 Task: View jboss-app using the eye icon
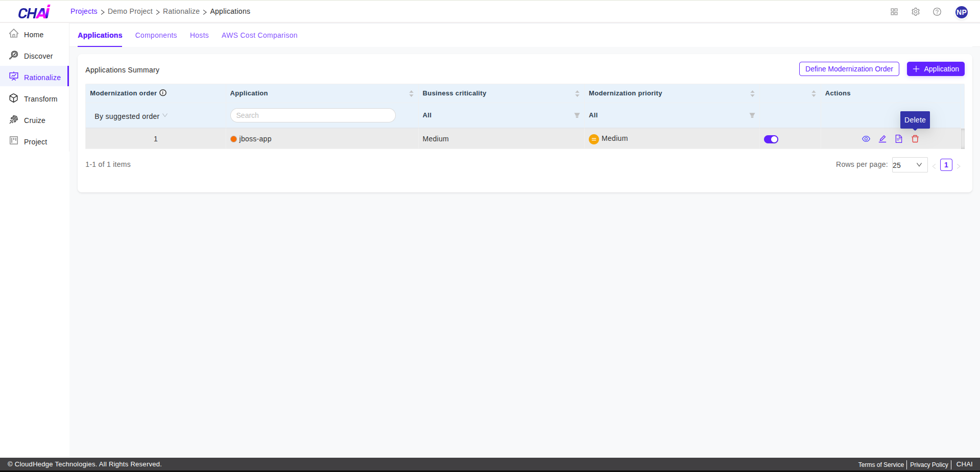tap(866, 139)
